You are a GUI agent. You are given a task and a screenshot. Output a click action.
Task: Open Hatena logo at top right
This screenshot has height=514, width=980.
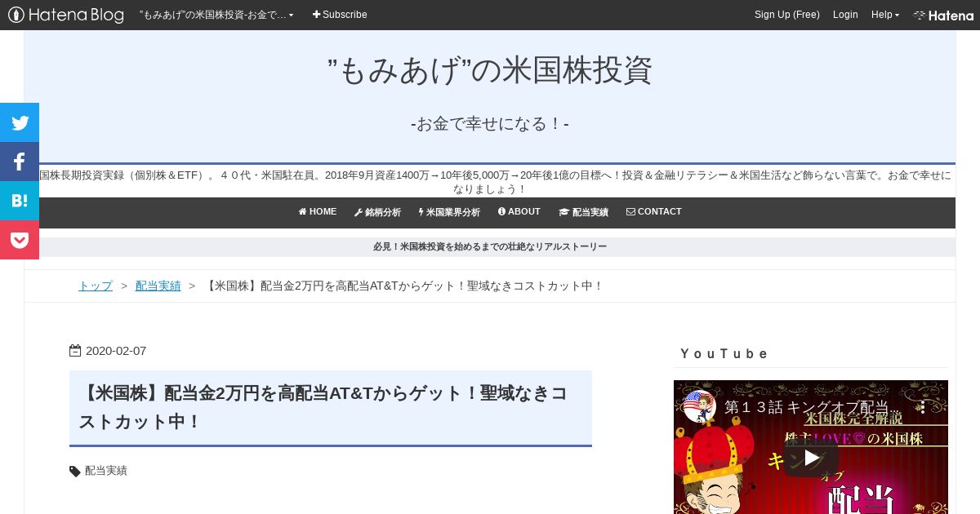click(943, 15)
